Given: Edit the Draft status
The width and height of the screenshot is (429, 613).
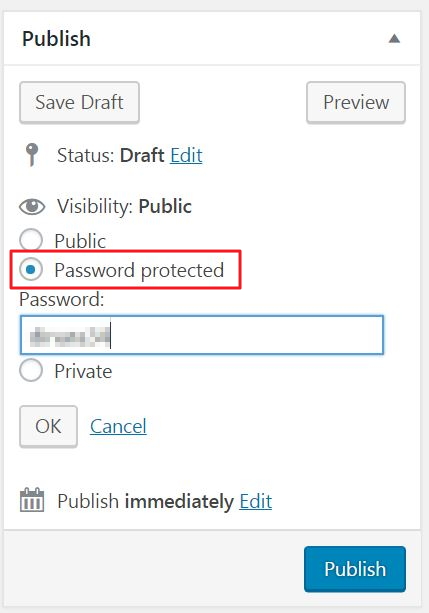Looking at the screenshot, I should point(186,155).
